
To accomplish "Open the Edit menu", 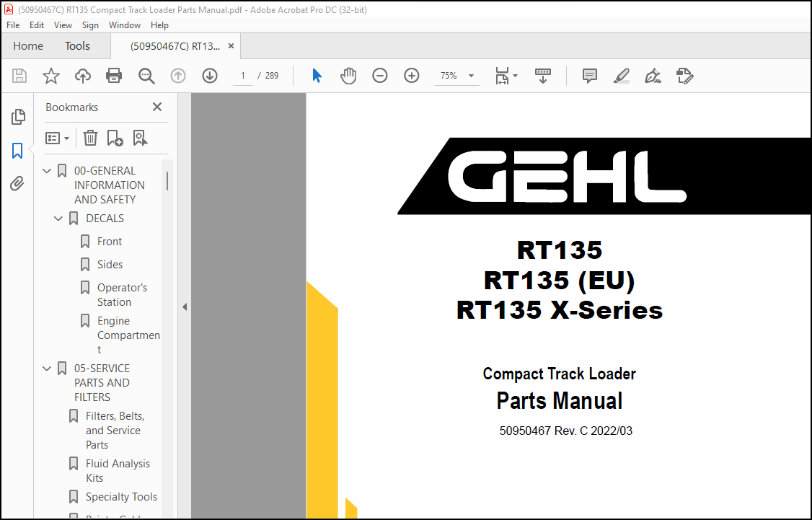I will click(x=37, y=25).
